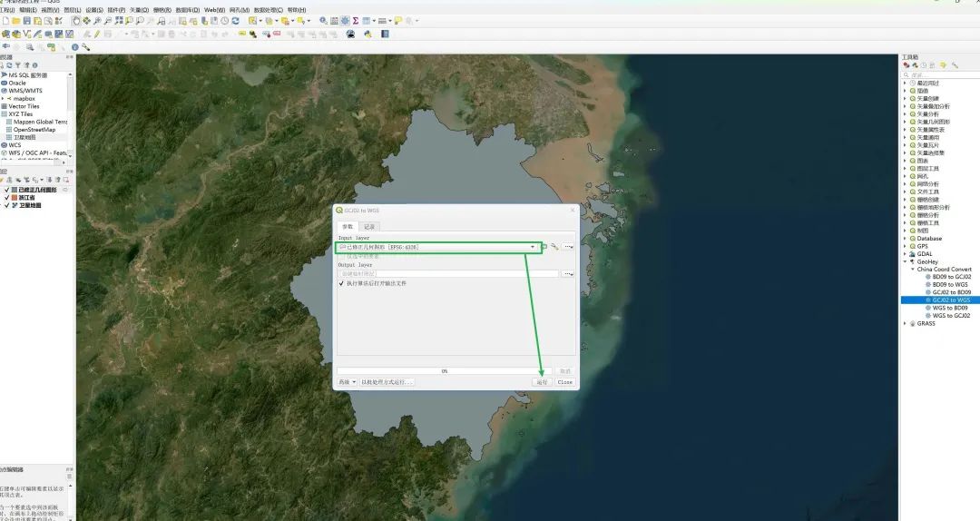Open a project with the folder icon
The width and height of the screenshot is (980, 521).
tap(16, 21)
